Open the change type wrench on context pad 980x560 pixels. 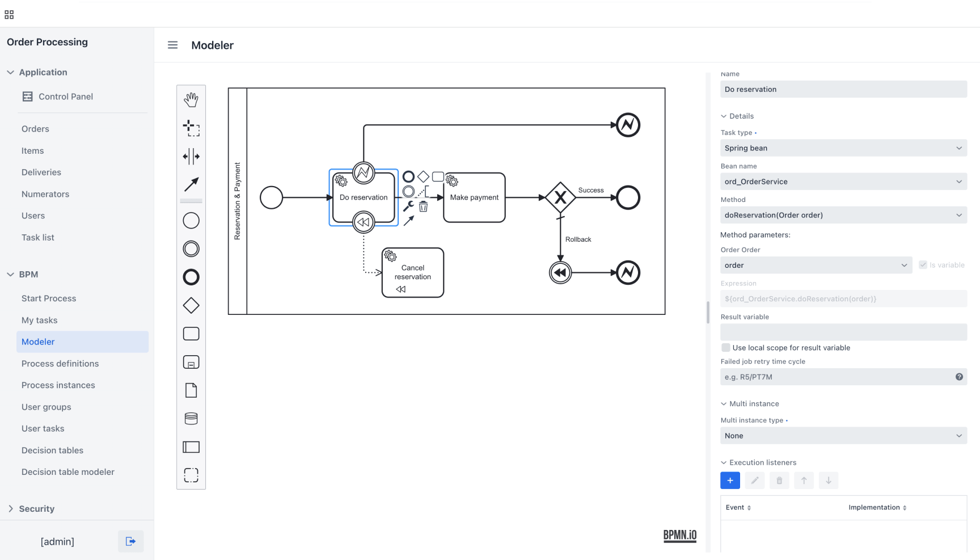pos(408,207)
